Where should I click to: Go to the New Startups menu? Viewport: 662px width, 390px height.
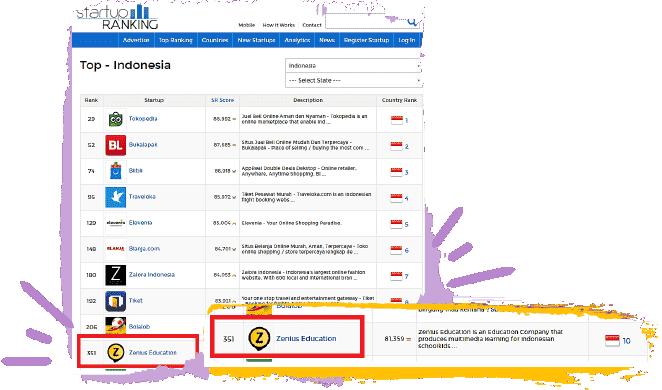click(x=256, y=40)
